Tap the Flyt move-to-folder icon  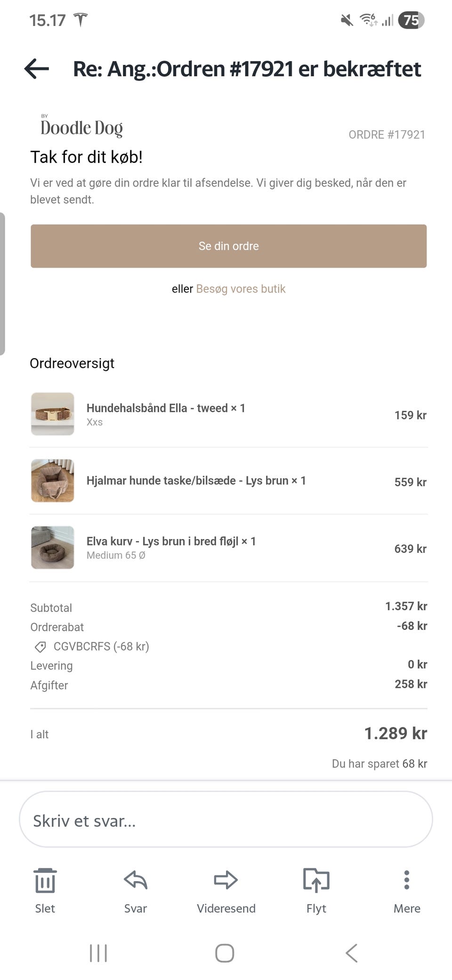click(316, 880)
